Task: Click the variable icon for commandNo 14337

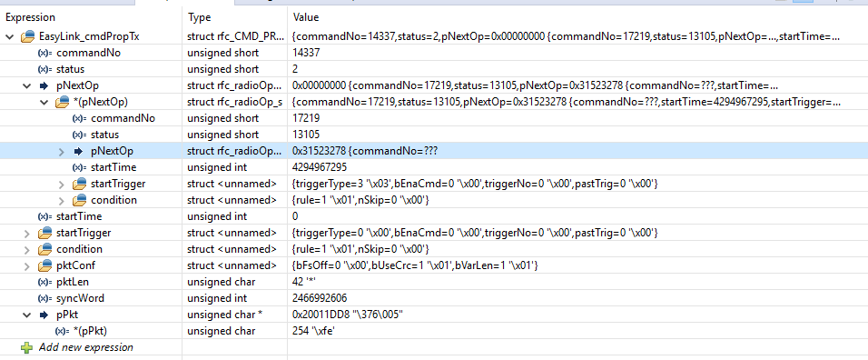Action: click(x=44, y=53)
